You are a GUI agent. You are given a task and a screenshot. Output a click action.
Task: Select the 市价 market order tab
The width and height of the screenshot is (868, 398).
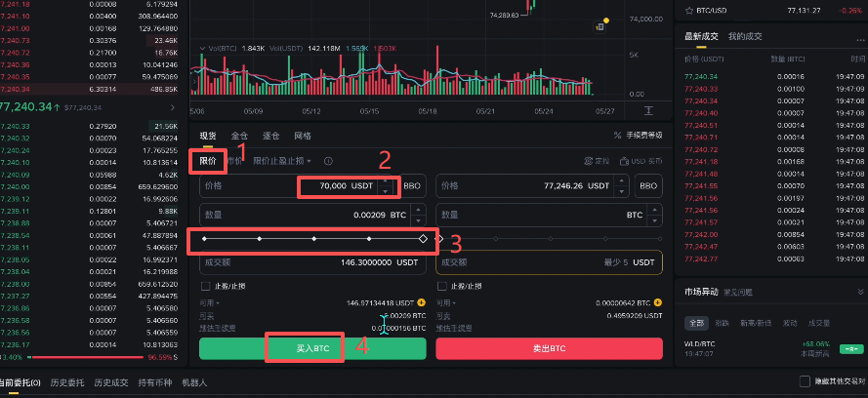(234, 161)
